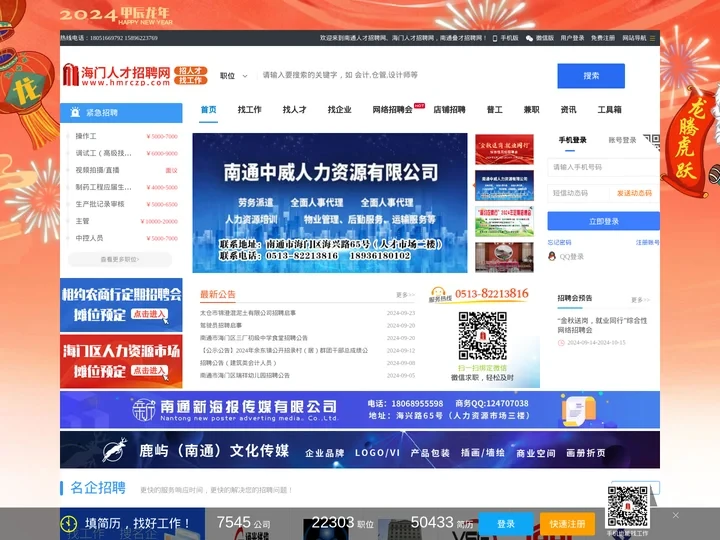
Task: Switch to QR code login icon
Action: point(652,141)
